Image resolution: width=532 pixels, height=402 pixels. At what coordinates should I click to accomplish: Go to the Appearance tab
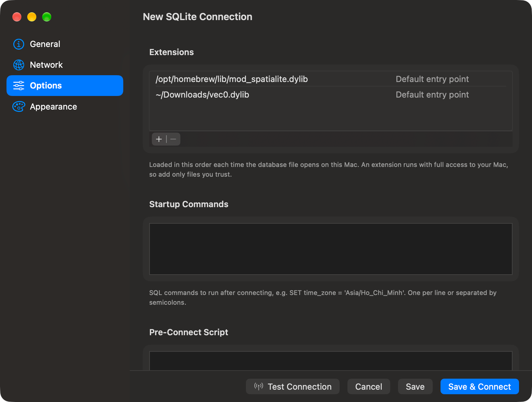(65, 107)
